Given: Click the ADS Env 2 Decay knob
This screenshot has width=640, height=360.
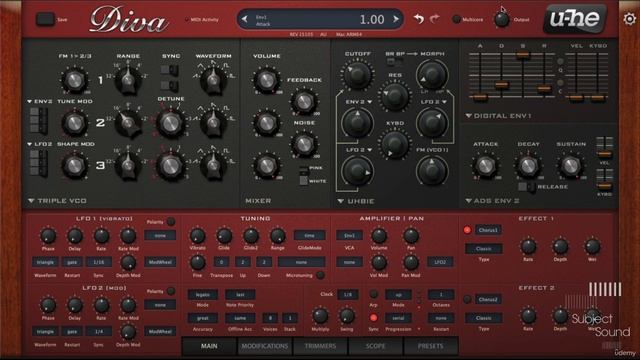Looking at the screenshot, I should (528, 165).
